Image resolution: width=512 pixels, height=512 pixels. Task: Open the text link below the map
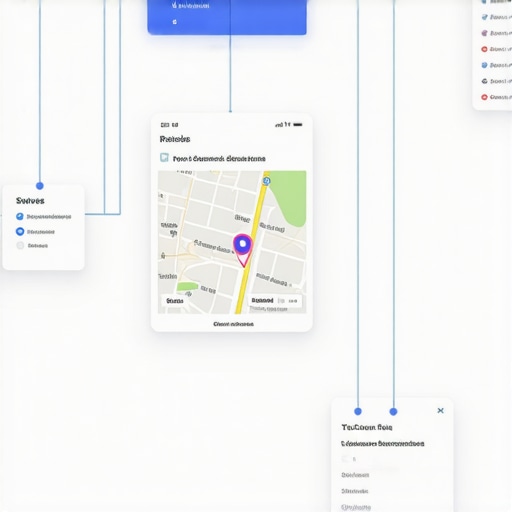pos(233,324)
